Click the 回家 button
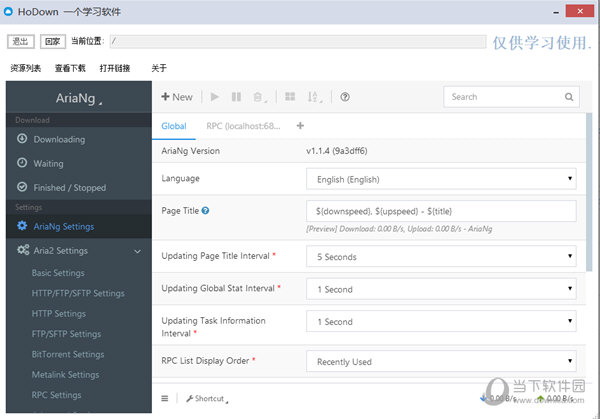Viewport: 600px width, 419px height. point(53,41)
